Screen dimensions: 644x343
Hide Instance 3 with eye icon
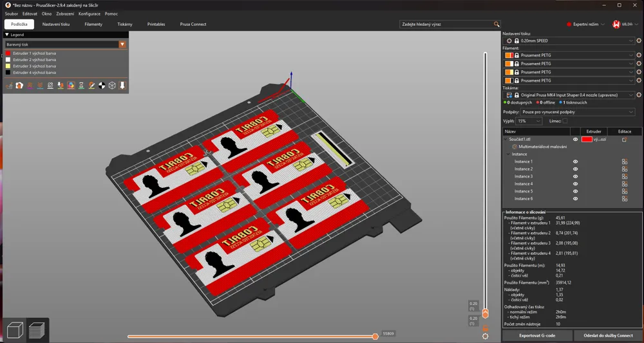575,176
